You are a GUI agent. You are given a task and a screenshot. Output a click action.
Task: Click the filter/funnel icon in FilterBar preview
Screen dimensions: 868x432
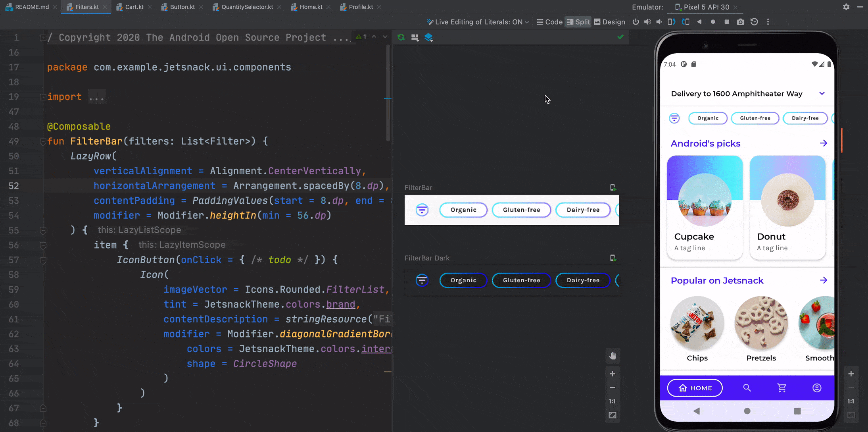point(422,209)
